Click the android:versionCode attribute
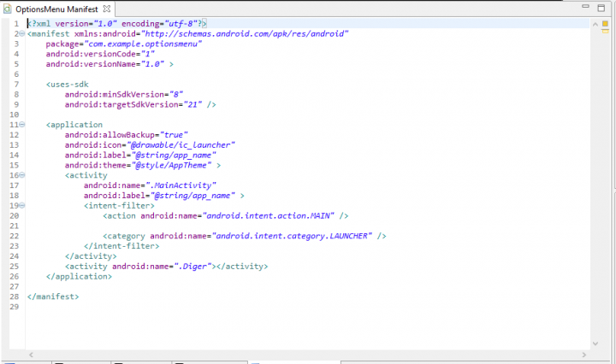 click(100, 54)
